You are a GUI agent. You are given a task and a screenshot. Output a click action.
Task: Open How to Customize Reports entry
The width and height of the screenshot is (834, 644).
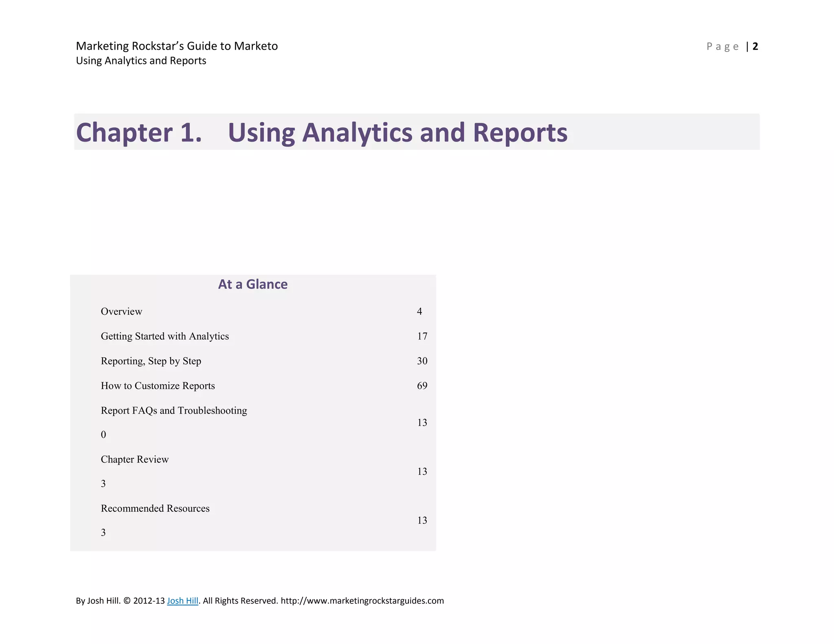pyautogui.click(x=158, y=386)
